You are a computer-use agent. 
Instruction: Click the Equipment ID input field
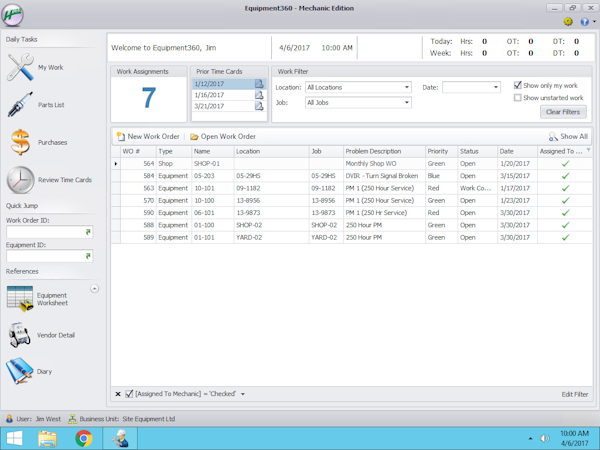click(49, 256)
